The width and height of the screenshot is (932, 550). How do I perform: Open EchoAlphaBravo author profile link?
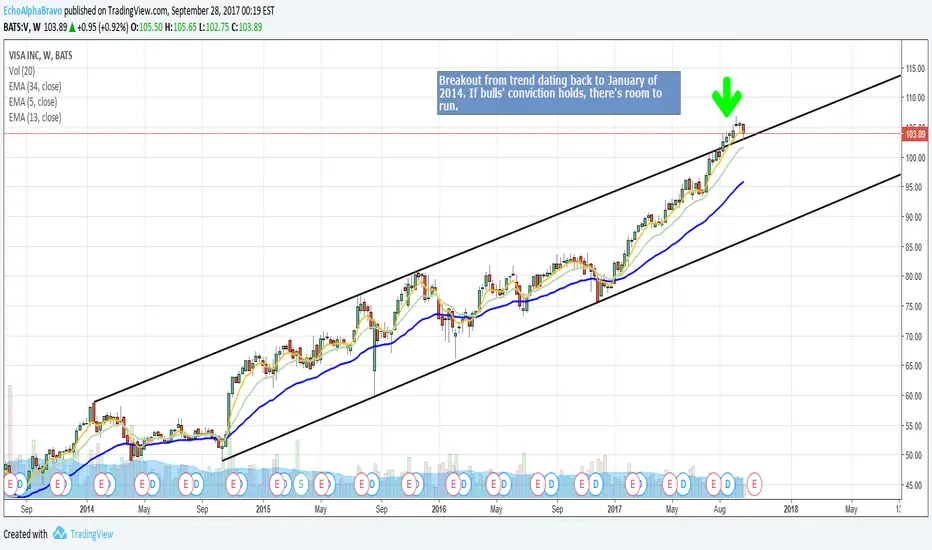[x=33, y=11]
